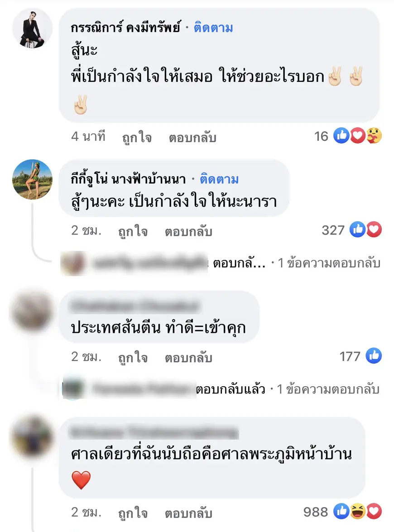This screenshot has height=532, width=394.
Task: Reply to the ประเทศส้นตีน comment
Action: tap(188, 358)
